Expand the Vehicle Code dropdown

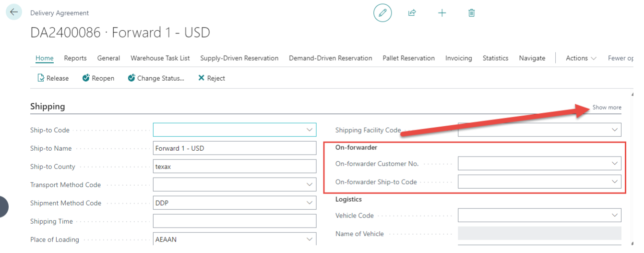pyautogui.click(x=614, y=216)
